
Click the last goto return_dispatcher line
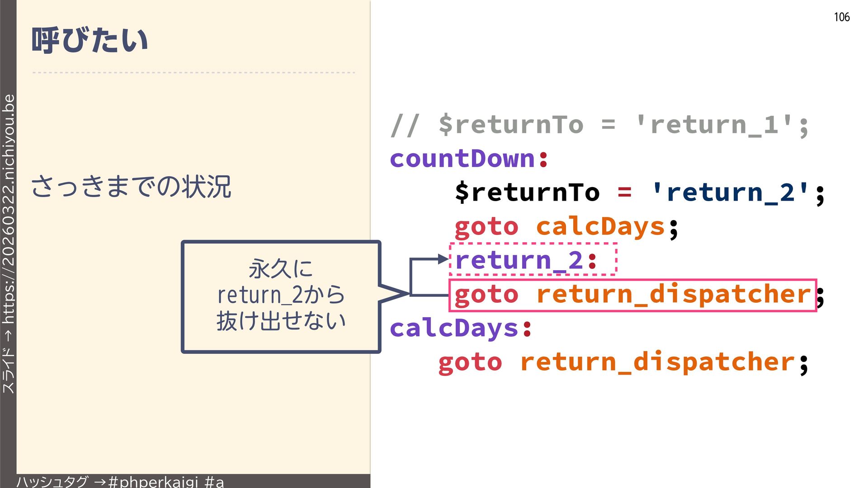[623, 362]
